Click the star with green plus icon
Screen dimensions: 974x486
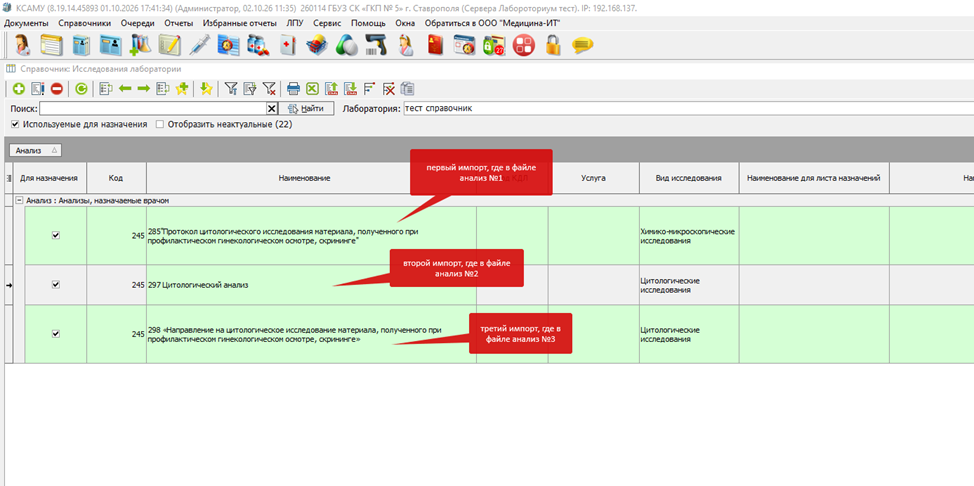coord(182,89)
